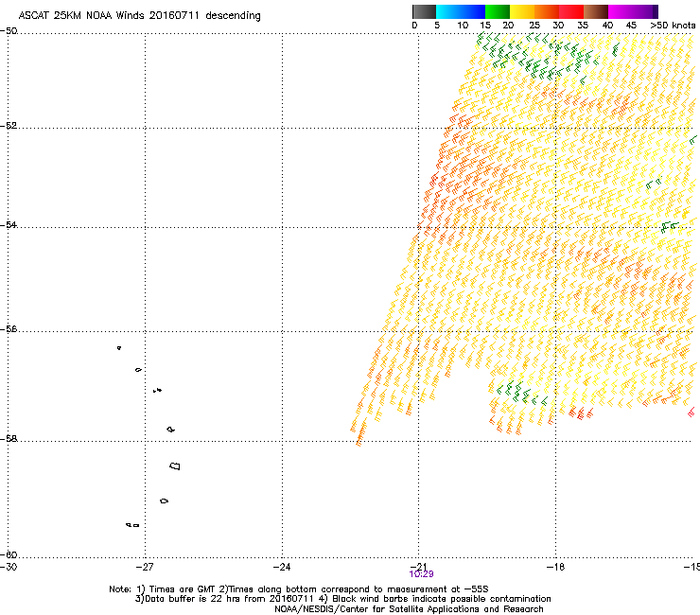Click the '-18' longitude axis label
Viewport: 700px width, 615px height.
[556, 567]
